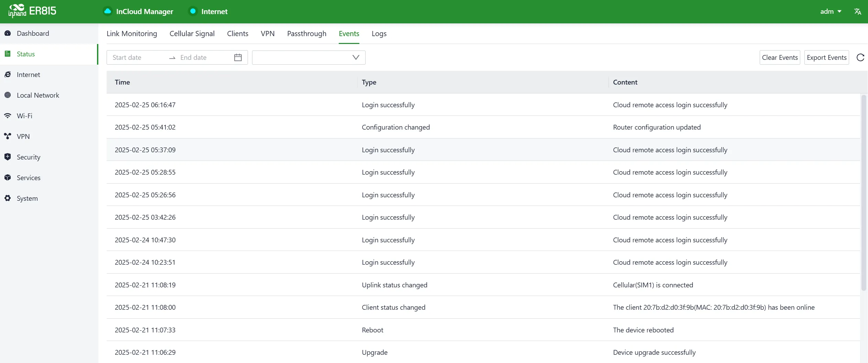Click the Security shield icon
This screenshot has width=868, height=363.
click(8, 157)
